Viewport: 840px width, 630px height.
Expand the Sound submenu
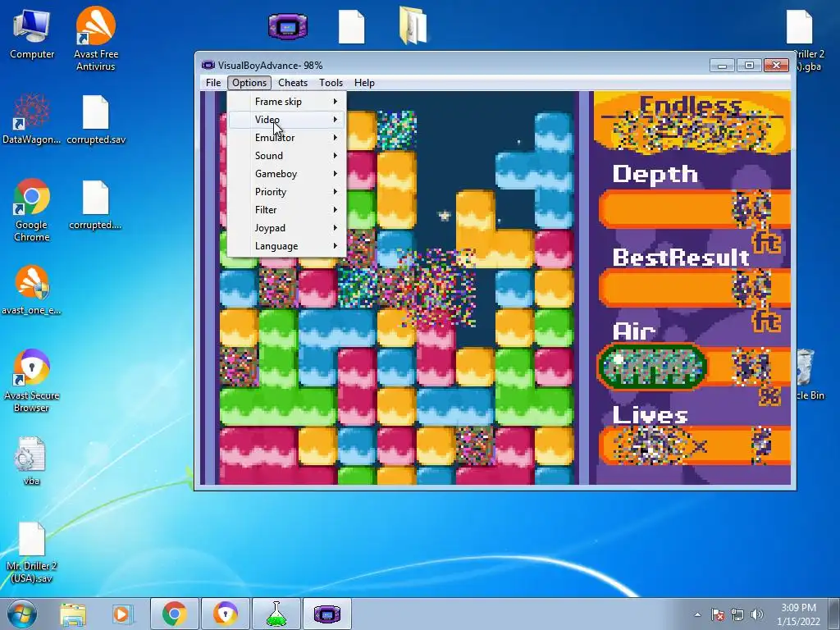pos(287,155)
